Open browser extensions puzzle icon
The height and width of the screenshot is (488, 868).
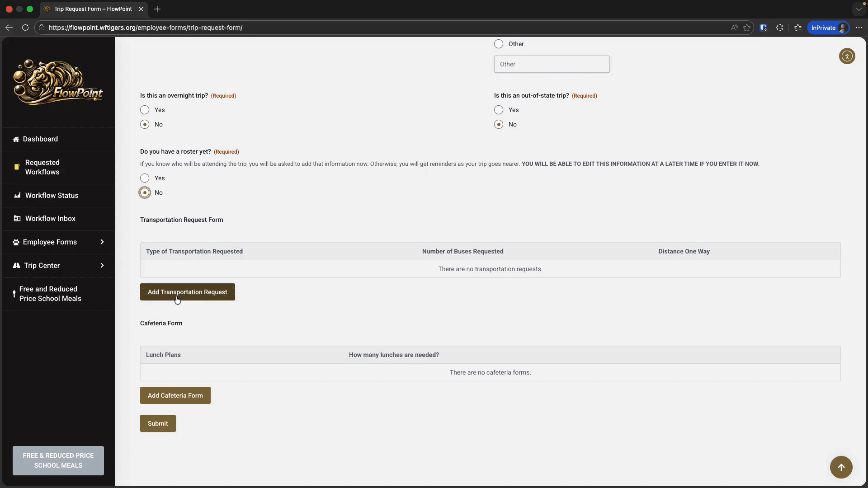pos(779,28)
